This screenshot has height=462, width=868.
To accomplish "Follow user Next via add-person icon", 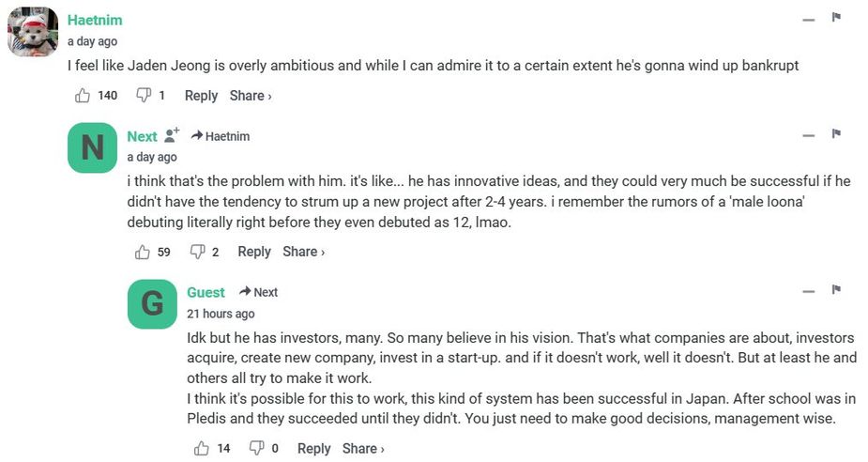I will (x=172, y=136).
